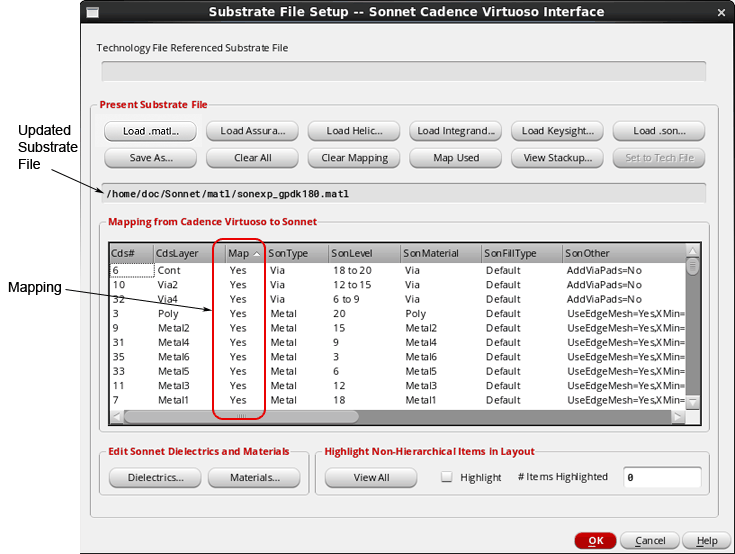Select the Cont layer row
The width and height of the screenshot is (735, 554).
398,270
